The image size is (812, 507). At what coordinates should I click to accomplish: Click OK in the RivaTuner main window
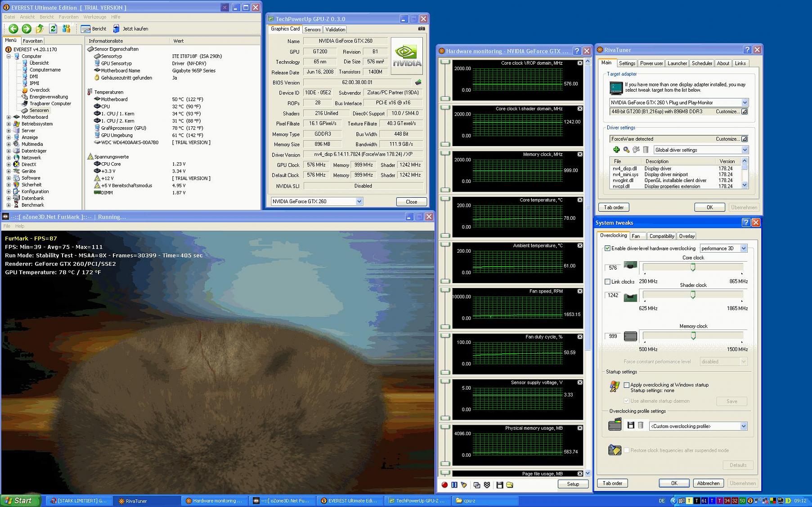[x=709, y=207]
